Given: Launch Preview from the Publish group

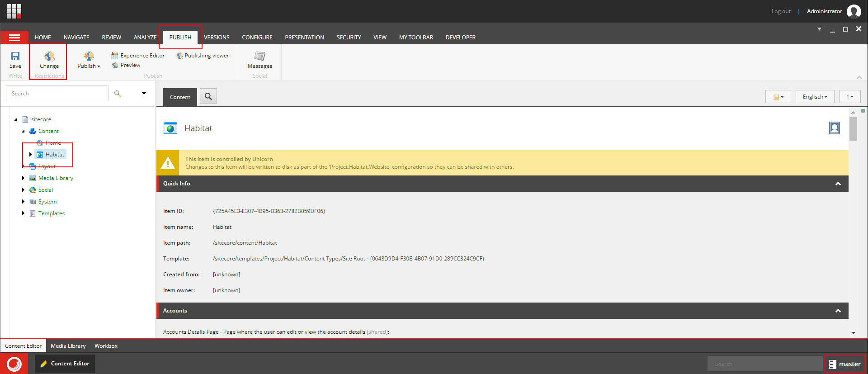Looking at the screenshot, I should click(126, 65).
